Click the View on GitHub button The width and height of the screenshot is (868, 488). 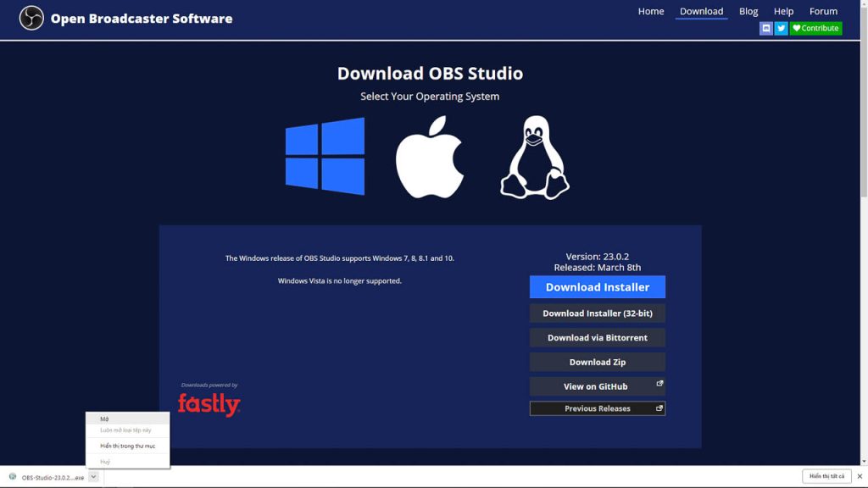point(598,386)
